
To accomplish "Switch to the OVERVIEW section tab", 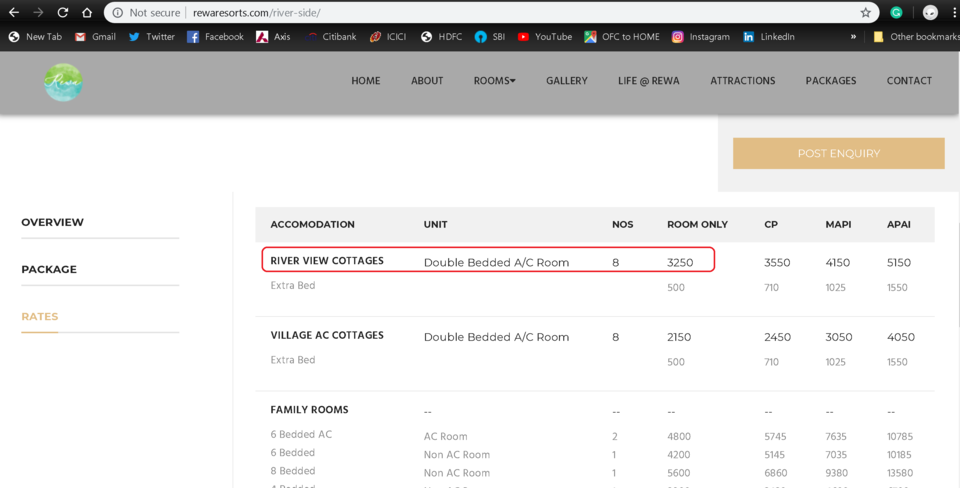I will [53, 222].
